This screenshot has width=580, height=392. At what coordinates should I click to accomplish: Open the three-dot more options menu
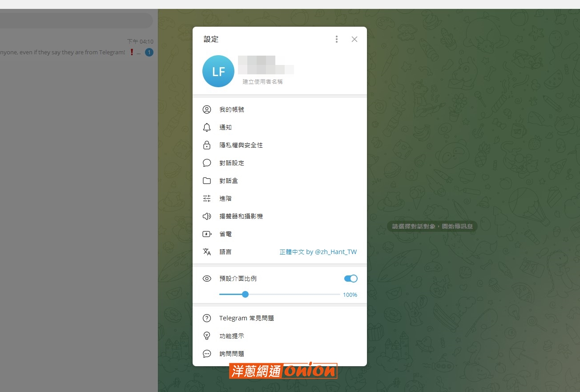(337, 39)
